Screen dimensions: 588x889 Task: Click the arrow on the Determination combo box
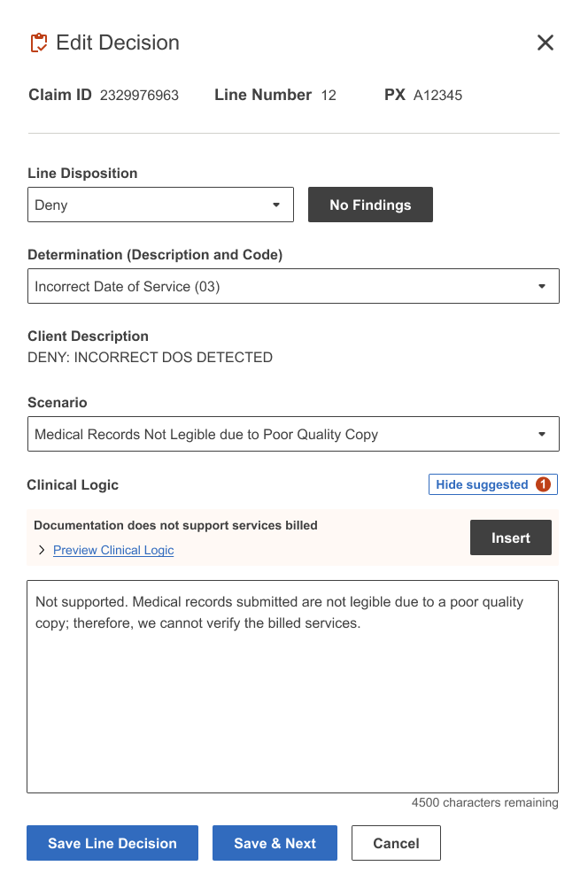[x=542, y=286]
